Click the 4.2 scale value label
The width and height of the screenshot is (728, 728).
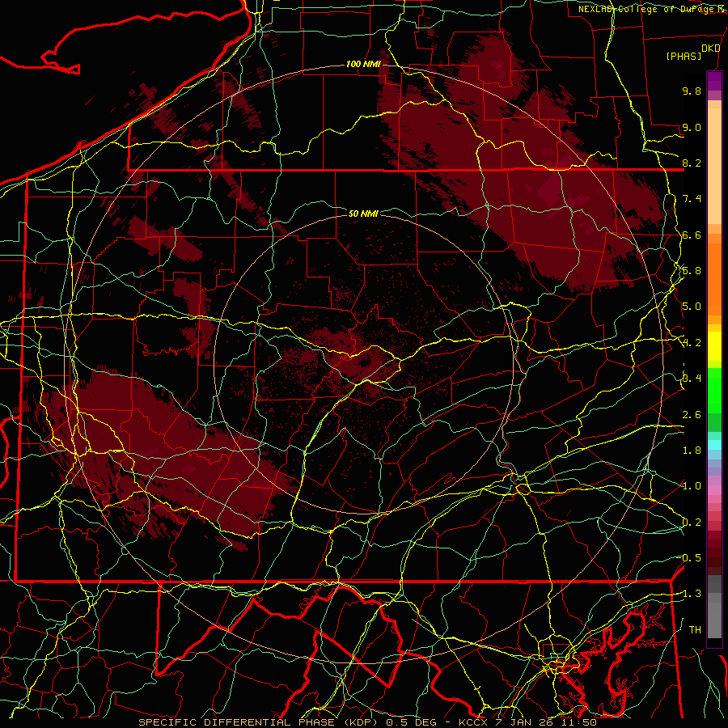click(692, 343)
